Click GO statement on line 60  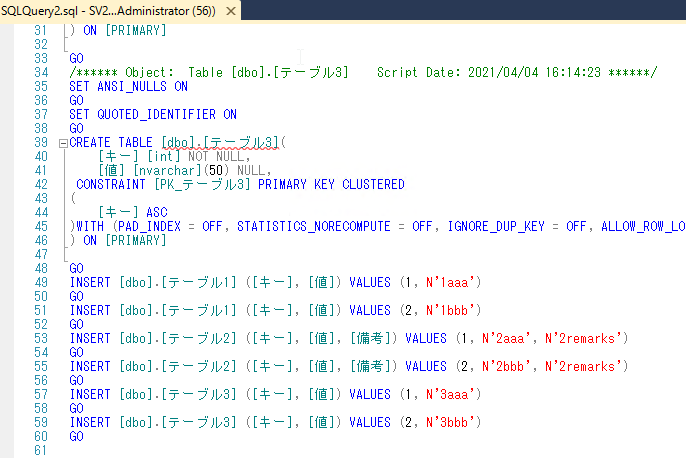point(76,436)
